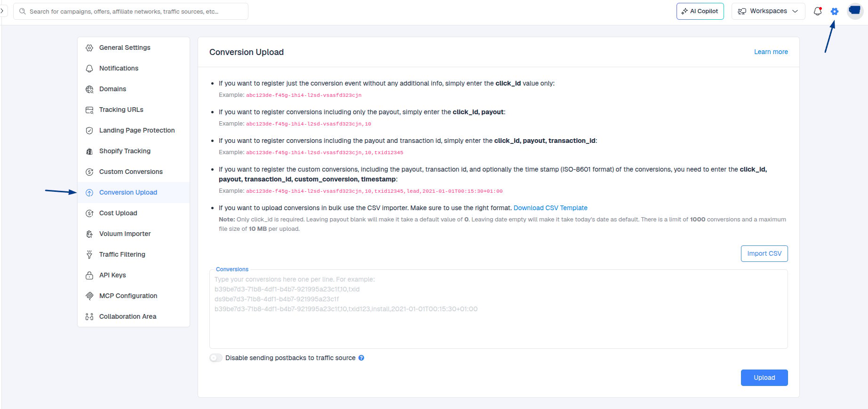This screenshot has width=868, height=409.
Task: Click the Voluum Importer icon
Action: click(89, 234)
